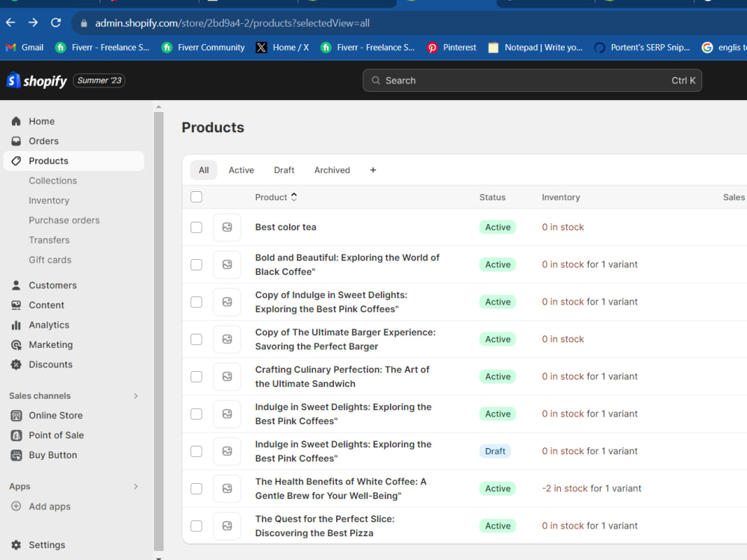This screenshot has width=747, height=560.
Task: Expand the Apps section chevron
Action: (136, 486)
